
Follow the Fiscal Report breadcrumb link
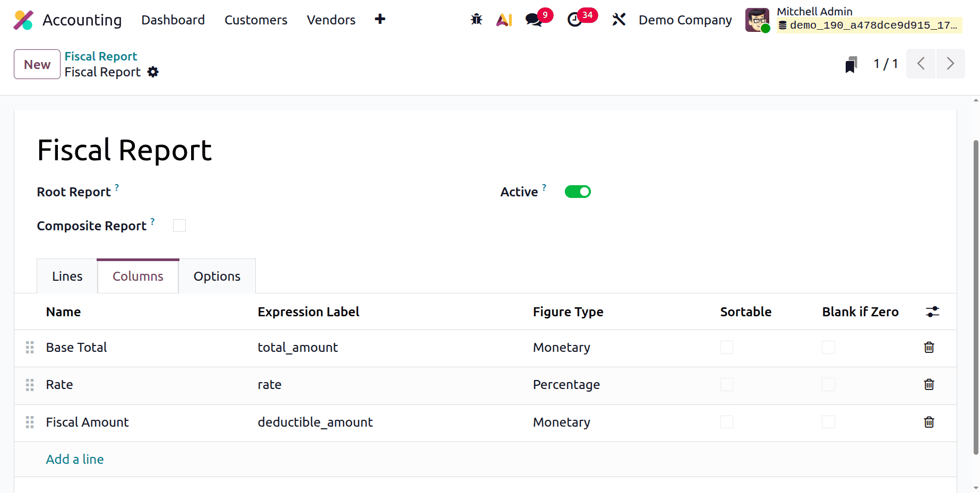[101, 56]
